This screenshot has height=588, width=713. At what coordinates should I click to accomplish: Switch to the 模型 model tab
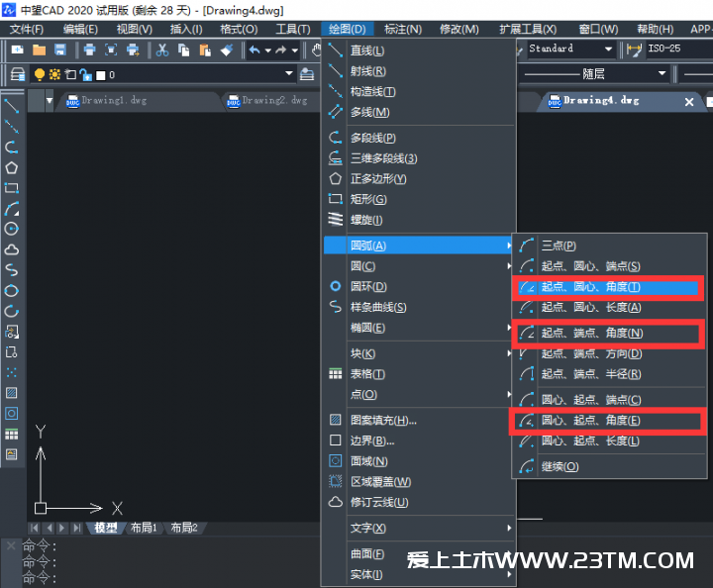[x=106, y=528]
